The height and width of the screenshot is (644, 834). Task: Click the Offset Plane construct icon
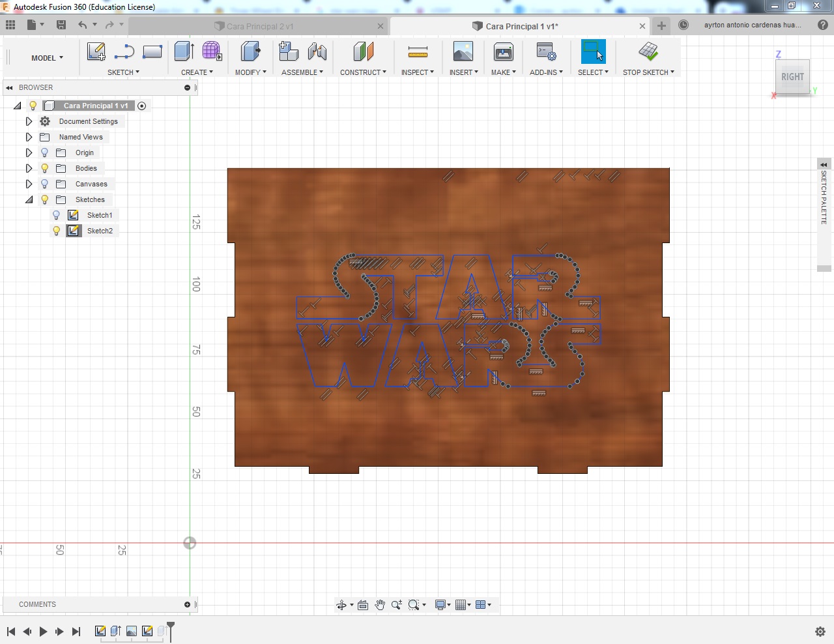tap(364, 51)
